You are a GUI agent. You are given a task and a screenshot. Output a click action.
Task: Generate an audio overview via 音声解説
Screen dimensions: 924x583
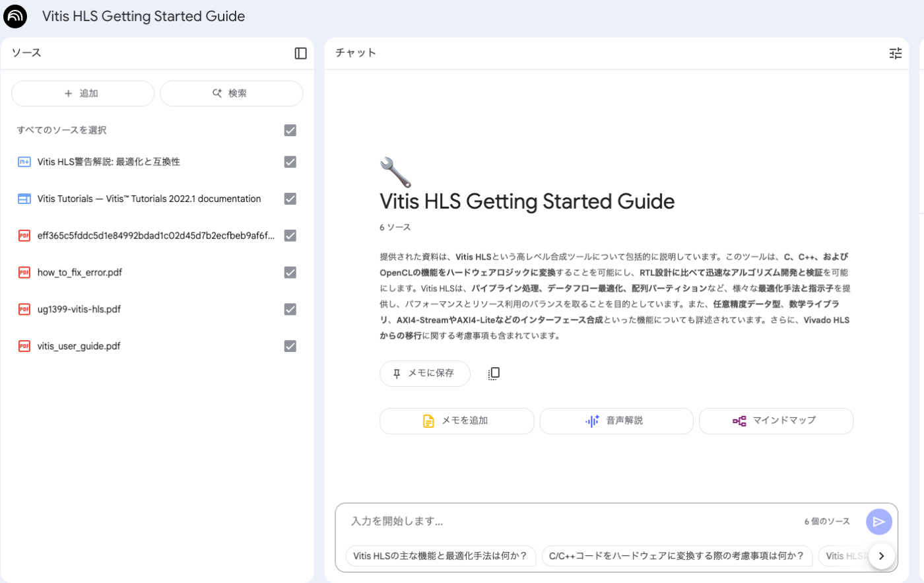pyautogui.click(x=616, y=421)
